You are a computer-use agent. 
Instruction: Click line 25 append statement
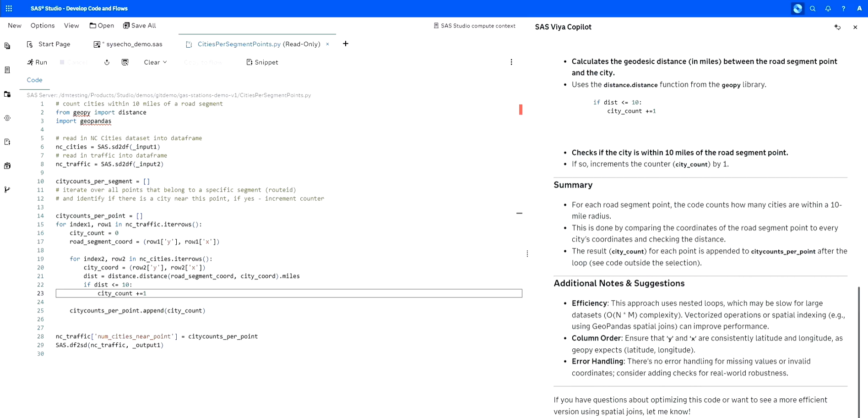click(x=137, y=311)
